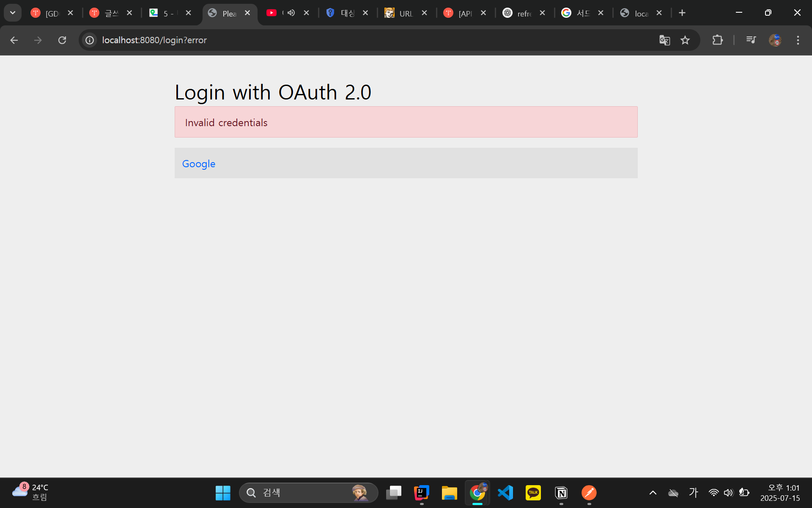812x508 pixels.
Task: Mute the YouTube tab audio
Action: [x=291, y=13]
